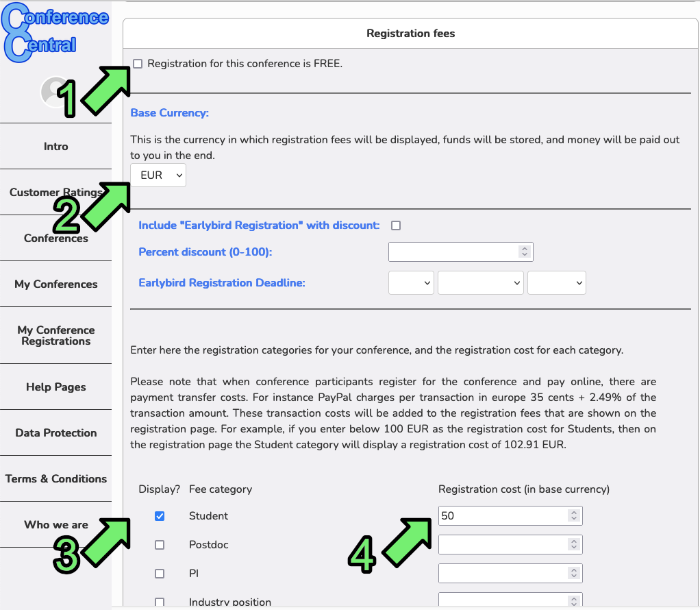Click the Earlybird Registration Deadline label
700x610 pixels.
[x=222, y=283]
